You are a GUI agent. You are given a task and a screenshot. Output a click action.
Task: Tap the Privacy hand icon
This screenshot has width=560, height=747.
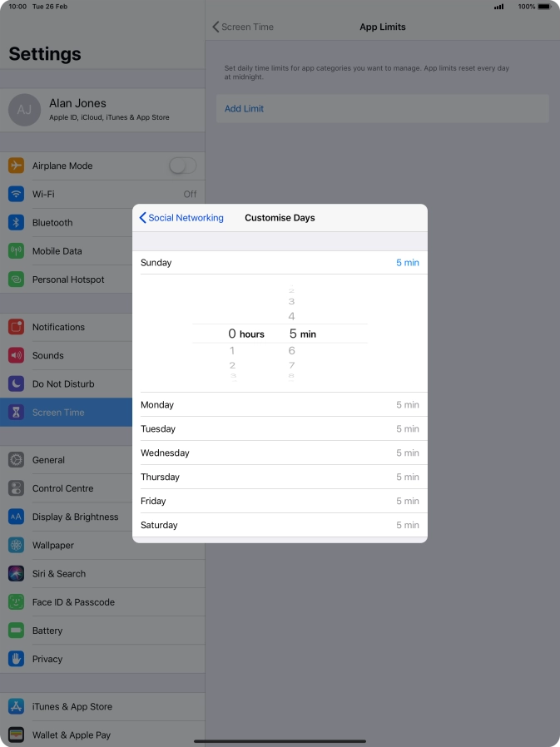point(16,659)
